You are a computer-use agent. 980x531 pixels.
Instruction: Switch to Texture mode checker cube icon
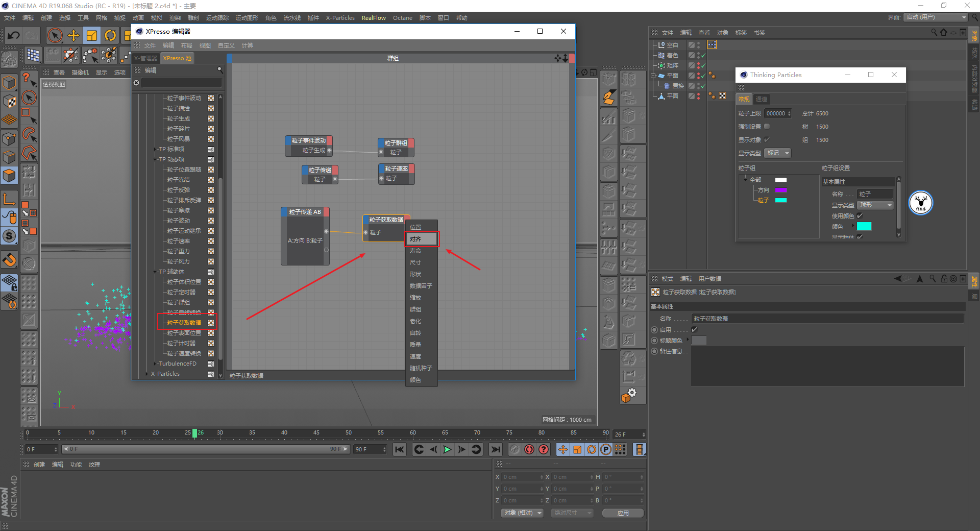pos(10,101)
